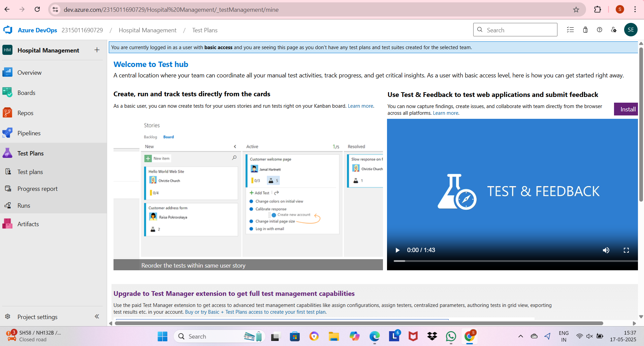
Task: Open the Help question mark icon
Action: 600,30
